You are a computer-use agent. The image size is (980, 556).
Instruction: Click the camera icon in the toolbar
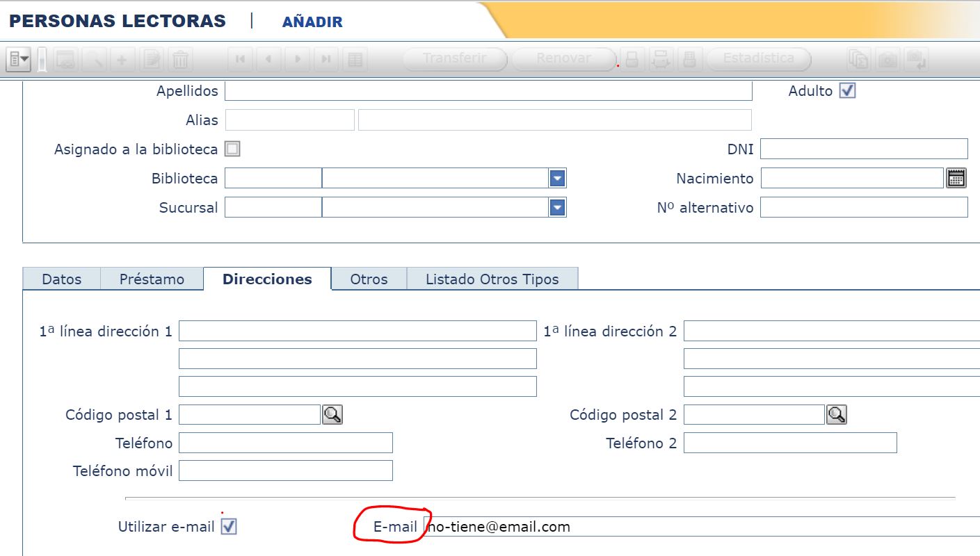(x=887, y=60)
